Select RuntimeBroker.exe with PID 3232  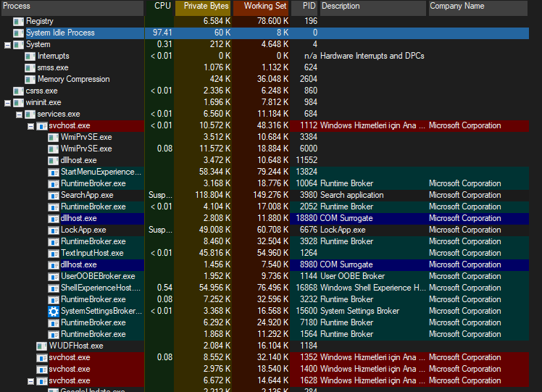coord(93,299)
